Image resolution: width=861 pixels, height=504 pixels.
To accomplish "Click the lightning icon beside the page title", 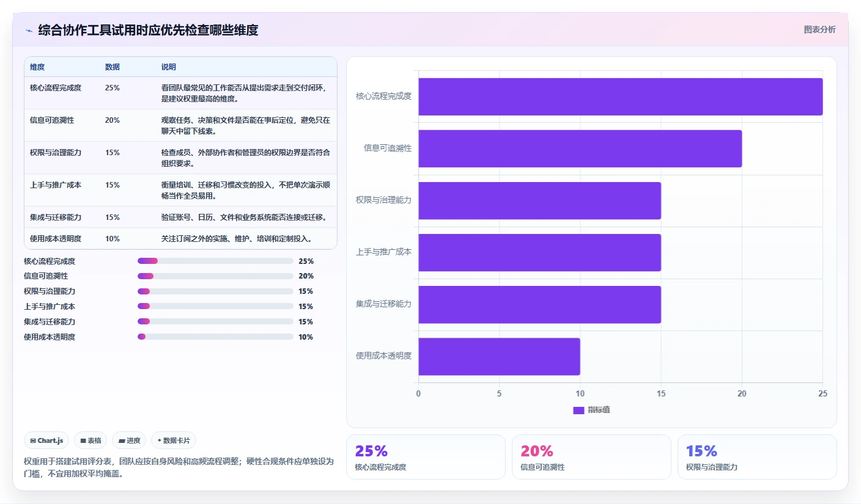I will click(29, 30).
